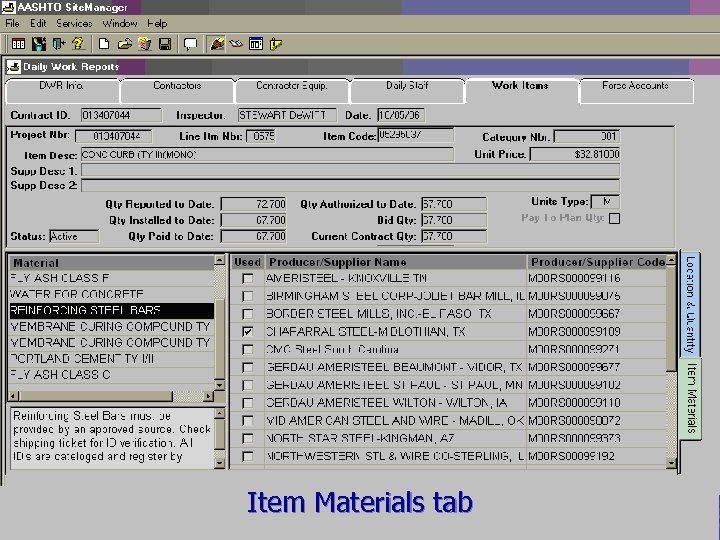Switch to the Contractors tab

[x=177, y=91]
